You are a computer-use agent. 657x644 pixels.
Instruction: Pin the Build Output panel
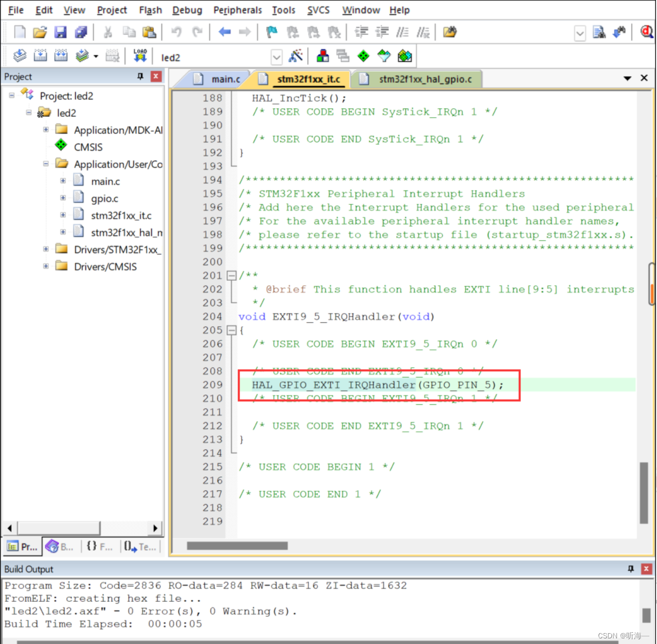631,569
